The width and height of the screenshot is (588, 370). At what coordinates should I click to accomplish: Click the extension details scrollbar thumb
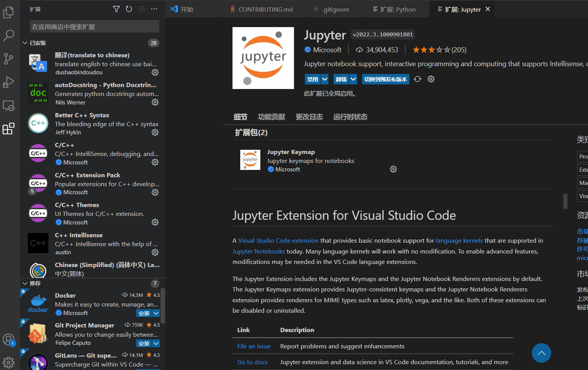pos(565,201)
